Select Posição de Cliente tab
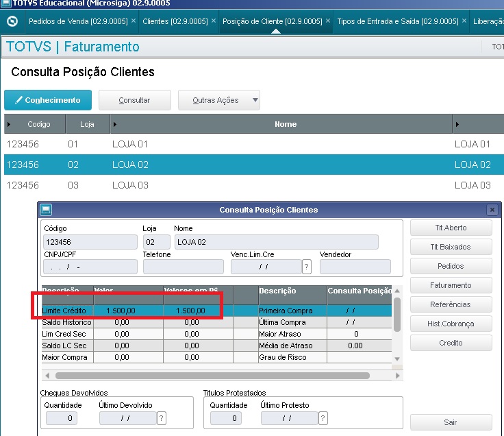Screen dimensions: 504x436 273,21
